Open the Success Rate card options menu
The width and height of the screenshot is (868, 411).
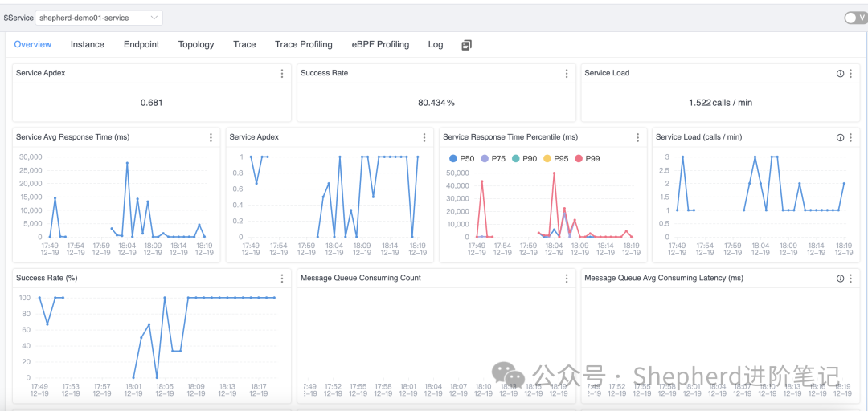(x=567, y=74)
